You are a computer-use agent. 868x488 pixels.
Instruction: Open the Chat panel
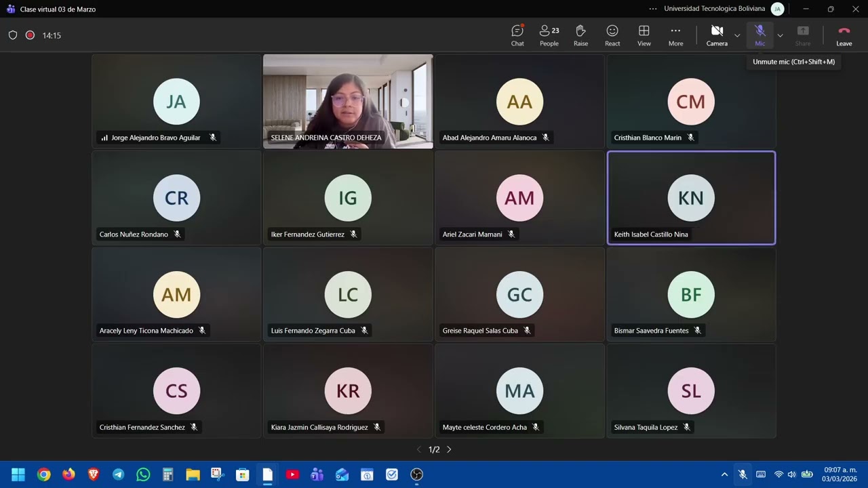coord(517,35)
